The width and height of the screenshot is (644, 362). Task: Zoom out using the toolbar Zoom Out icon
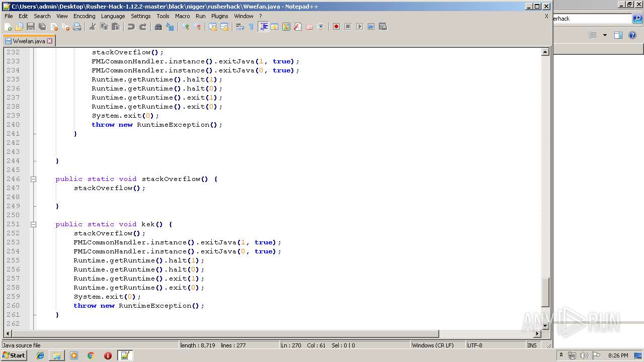pos(197,27)
